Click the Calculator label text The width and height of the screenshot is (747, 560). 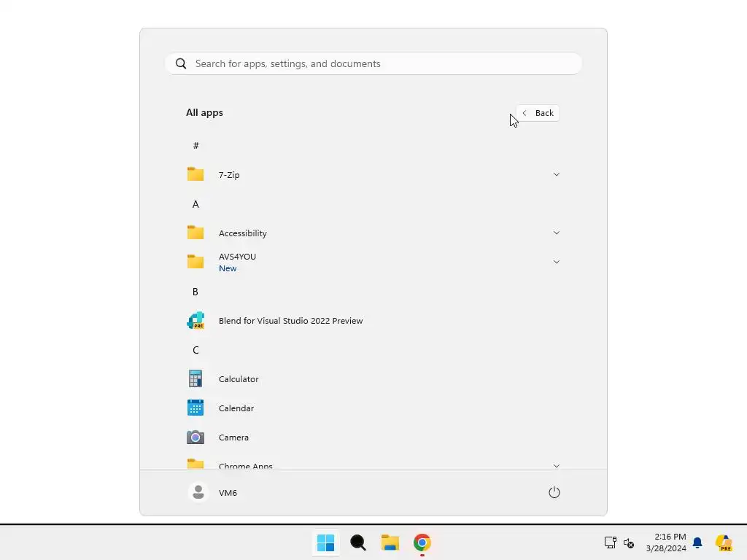pos(239,379)
